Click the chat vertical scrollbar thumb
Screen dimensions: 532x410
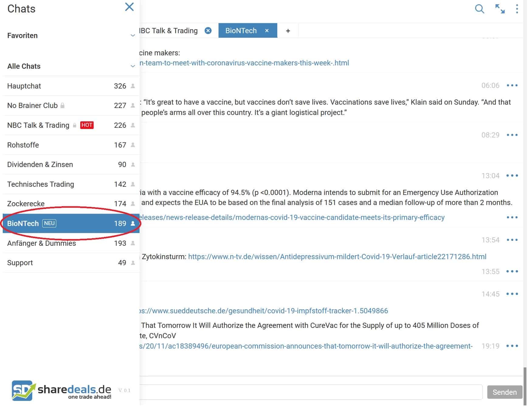[525, 386]
